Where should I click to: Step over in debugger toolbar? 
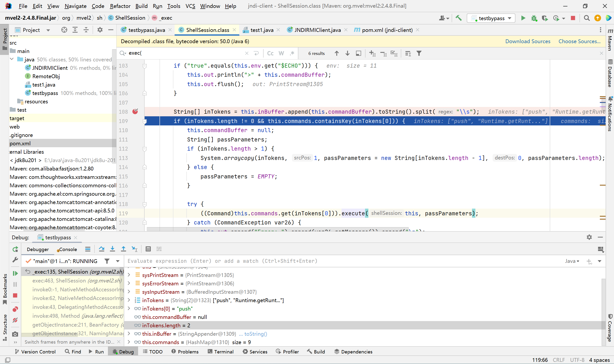[101, 249]
